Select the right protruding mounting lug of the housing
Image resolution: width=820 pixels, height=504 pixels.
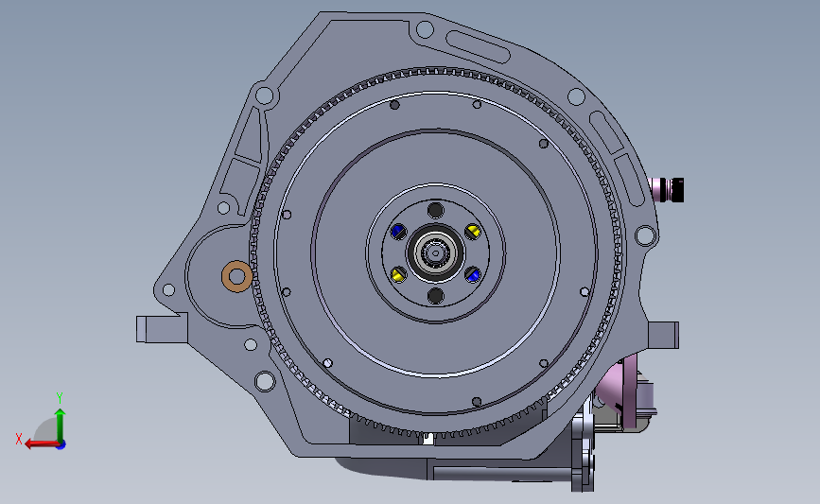pyautogui.click(x=663, y=335)
